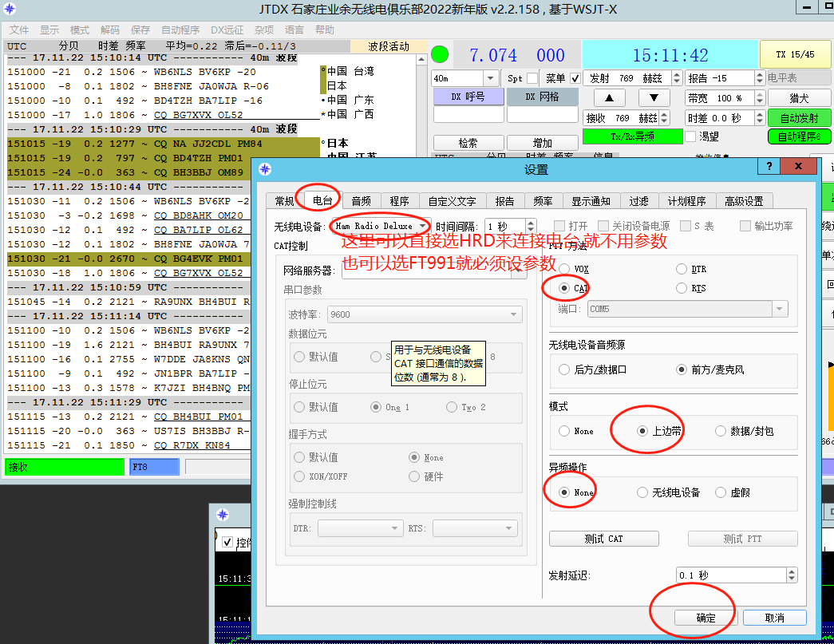Enable the 关闭设备电源 checkbox
Image resolution: width=834 pixels, height=644 pixels.
(x=603, y=226)
